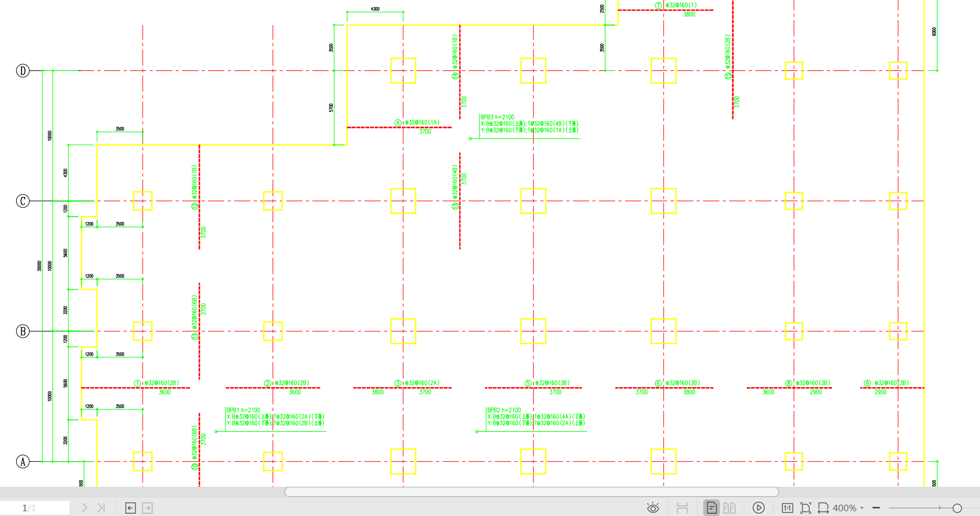The height and width of the screenshot is (516, 980).
Task: Click rebar label 3 Φ32@160(2A)
Action: (x=418, y=383)
